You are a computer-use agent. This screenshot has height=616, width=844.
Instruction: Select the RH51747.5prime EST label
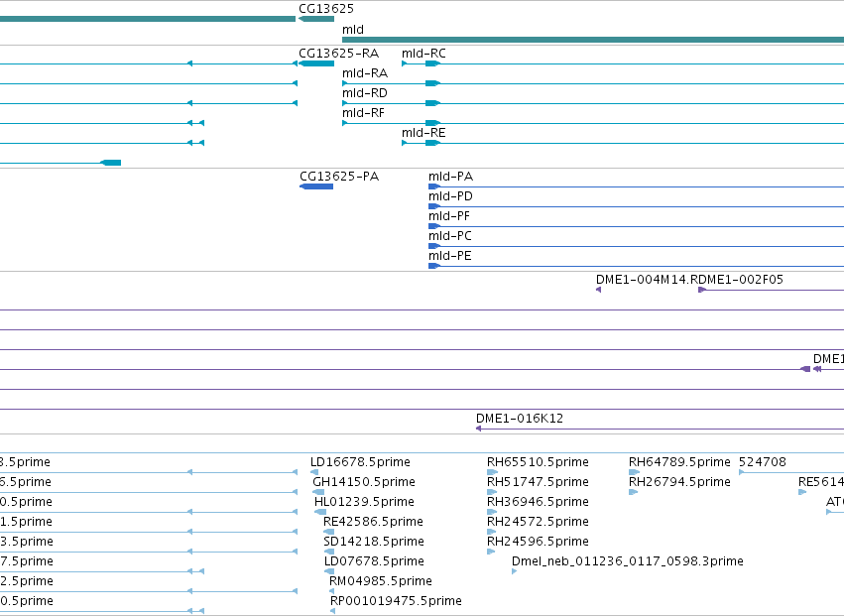[538, 482]
